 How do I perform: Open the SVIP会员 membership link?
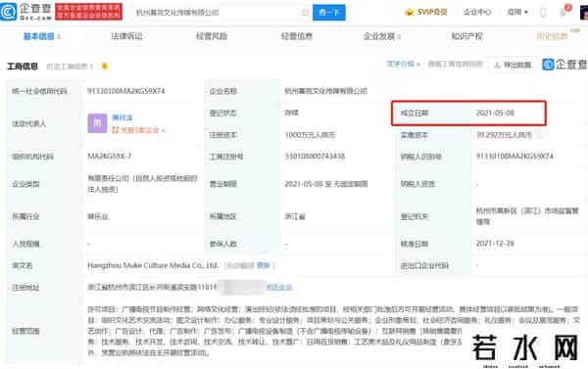pyautogui.click(x=431, y=12)
